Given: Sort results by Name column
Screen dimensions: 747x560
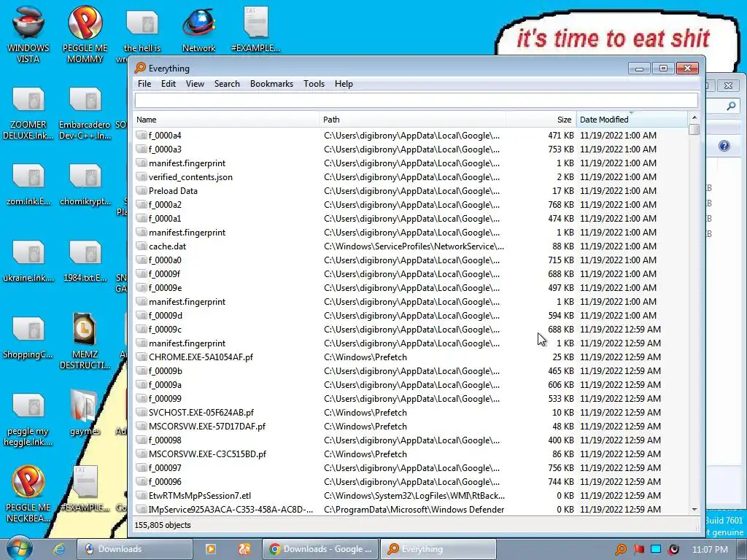Looking at the screenshot, I should tap(226, 120).
